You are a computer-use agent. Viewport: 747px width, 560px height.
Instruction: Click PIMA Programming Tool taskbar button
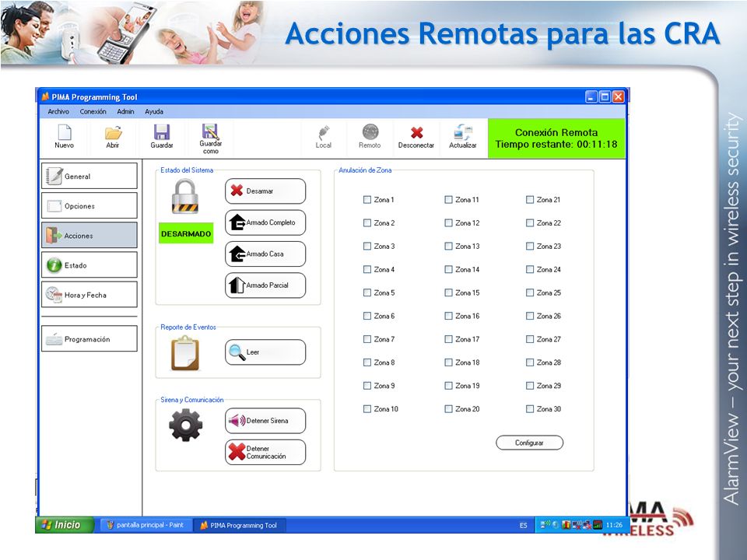coord(239,525)
